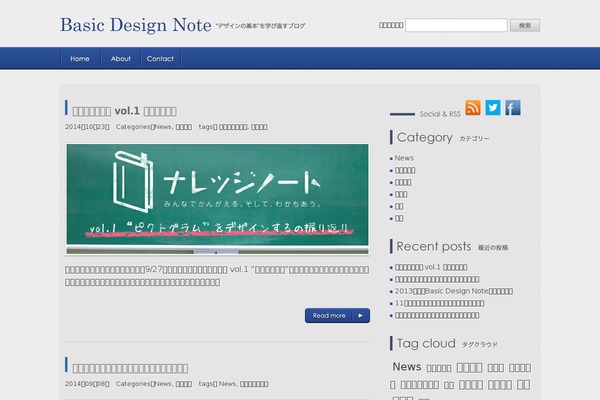Open recent post starting with 11
Image resolution: width=600 pixels, height=400 pixels.
coord(439,304)
